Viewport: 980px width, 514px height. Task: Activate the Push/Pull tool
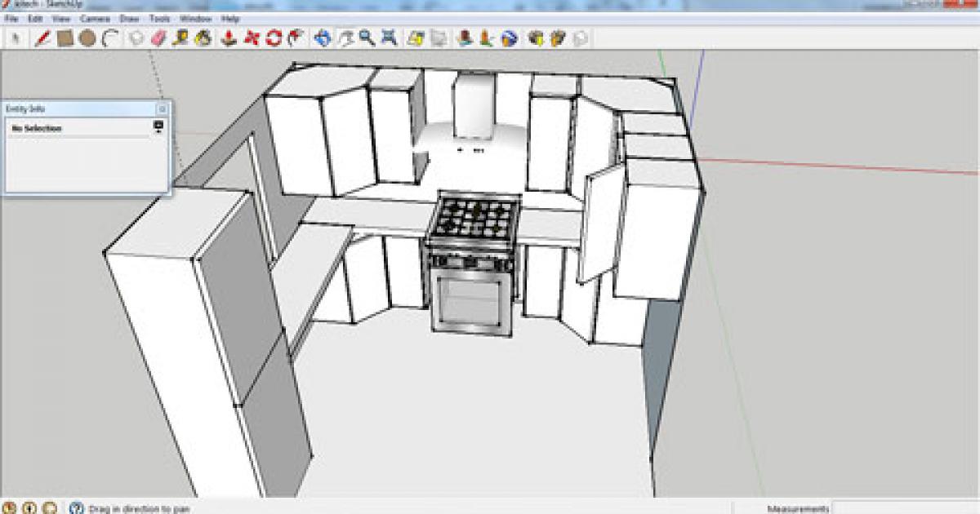coord(229,38)
